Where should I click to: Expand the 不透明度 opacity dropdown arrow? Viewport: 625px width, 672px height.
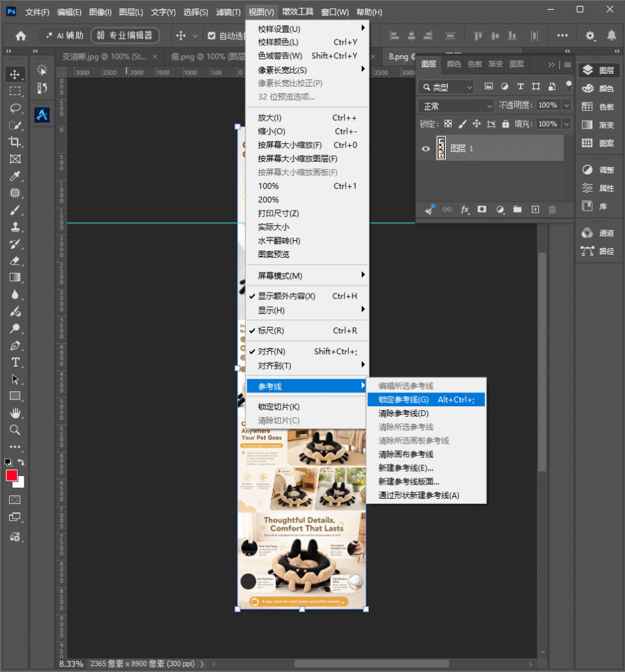(567, 105)
